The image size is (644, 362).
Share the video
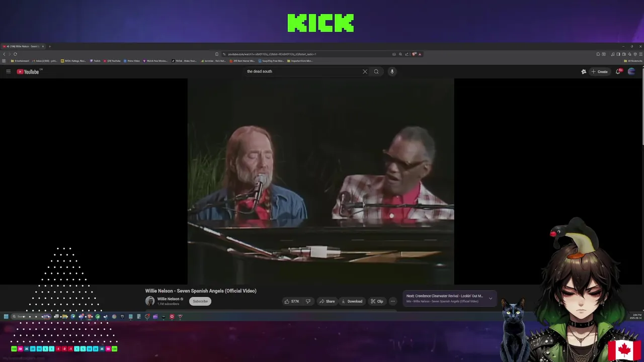pos(327,301)
